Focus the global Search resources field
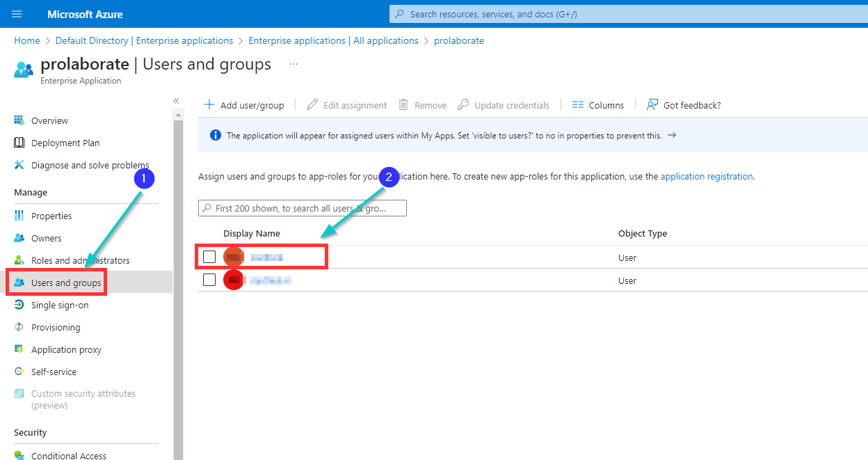 tap(629, 14)
